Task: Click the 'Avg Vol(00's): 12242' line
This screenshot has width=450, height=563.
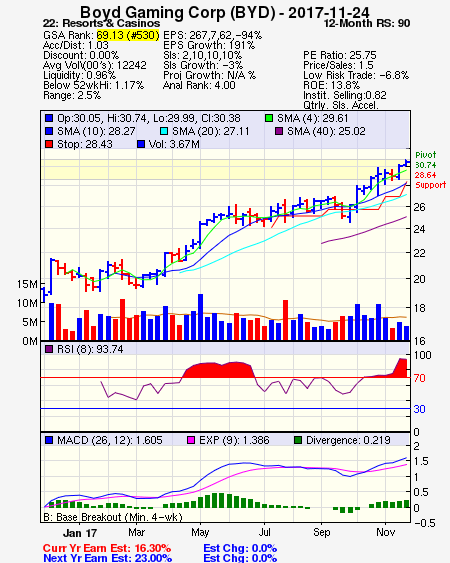Action: 95,65
